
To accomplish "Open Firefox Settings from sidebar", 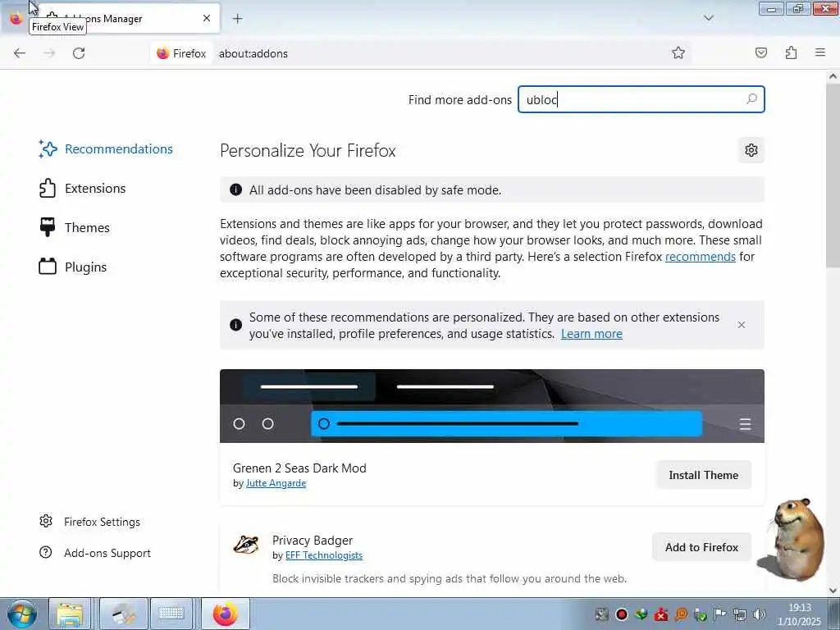I will coord(89,522).
